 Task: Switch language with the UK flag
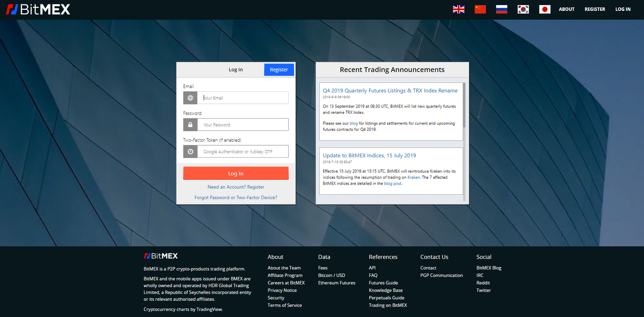(x=458, y=9)
